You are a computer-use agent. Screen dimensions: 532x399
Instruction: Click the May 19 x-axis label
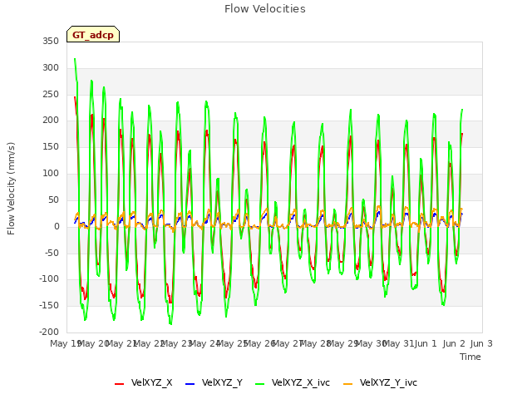point(66,343)
